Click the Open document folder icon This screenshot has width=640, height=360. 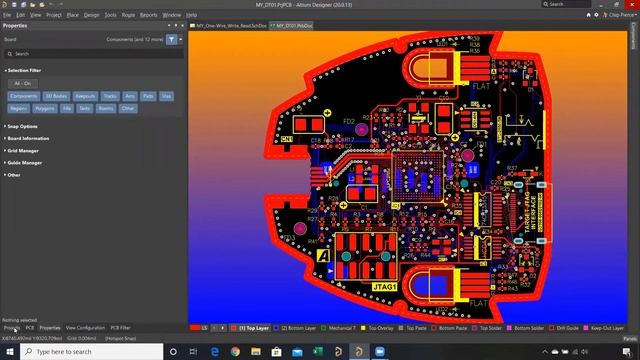click(33, 4)
